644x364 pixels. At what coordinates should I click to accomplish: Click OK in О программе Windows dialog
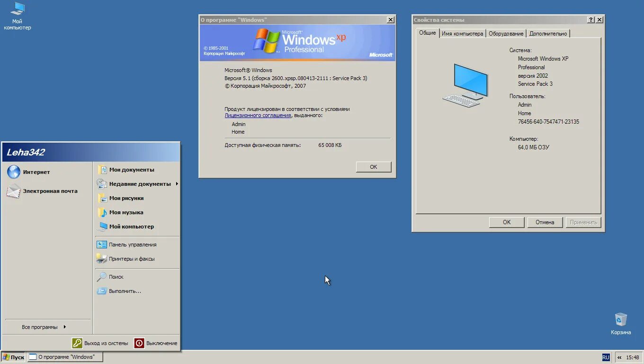(373, 167)
